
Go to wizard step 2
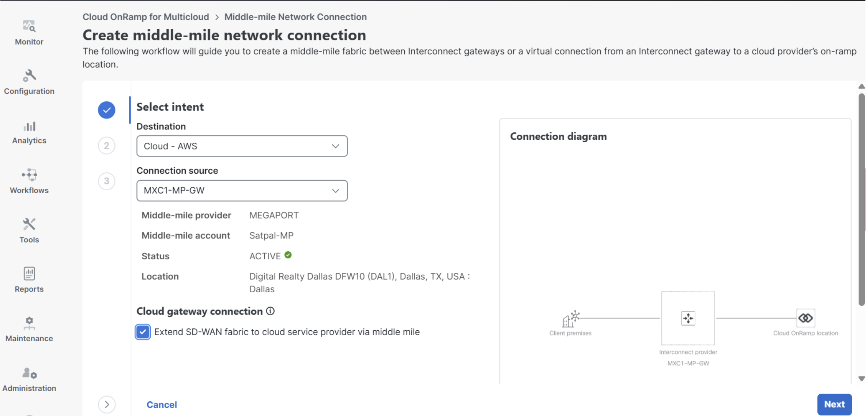(106, 146)
